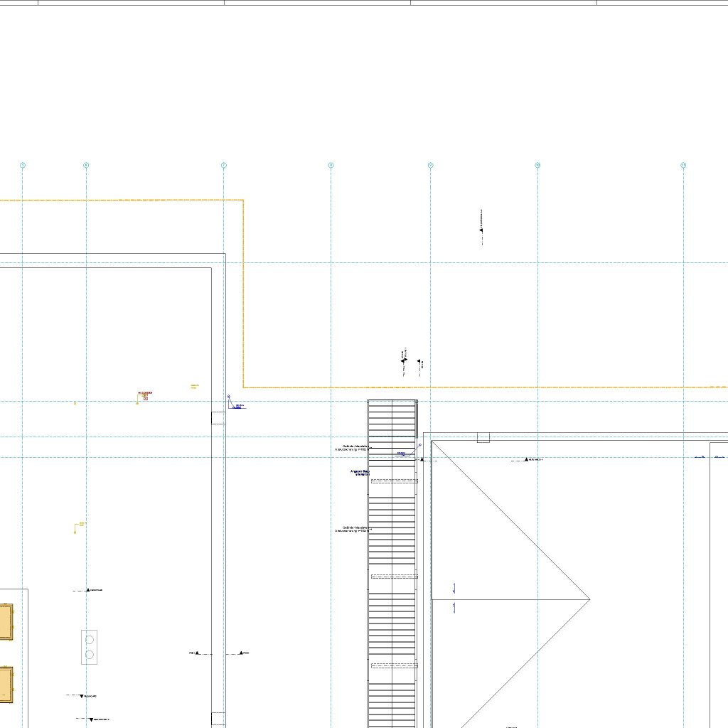Click the small notch rectangle on top wall
This screenshot has width=728, height=728.
point(483,437)
